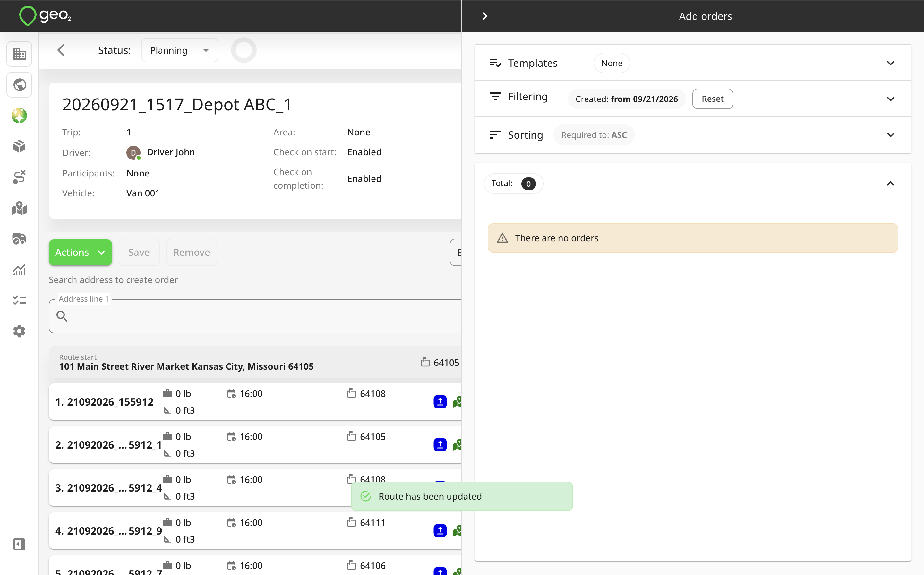Click the green star globe sidebar icon

coord(19,116)
